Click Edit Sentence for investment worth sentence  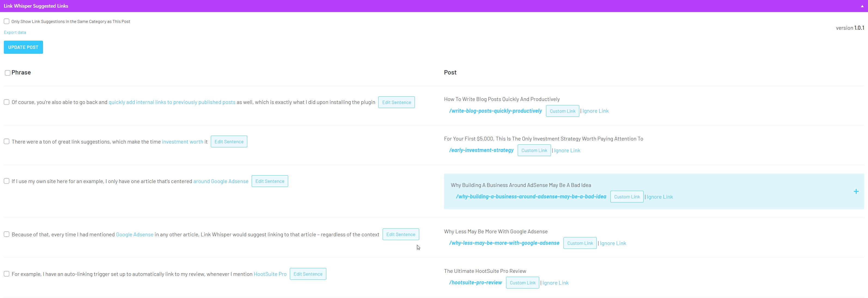(x=229, y=142)
